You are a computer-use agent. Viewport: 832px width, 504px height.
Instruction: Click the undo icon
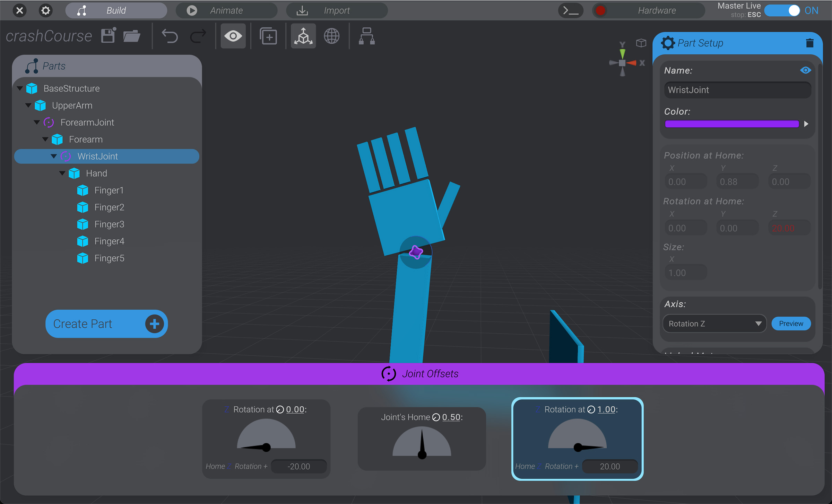(169, 36)
